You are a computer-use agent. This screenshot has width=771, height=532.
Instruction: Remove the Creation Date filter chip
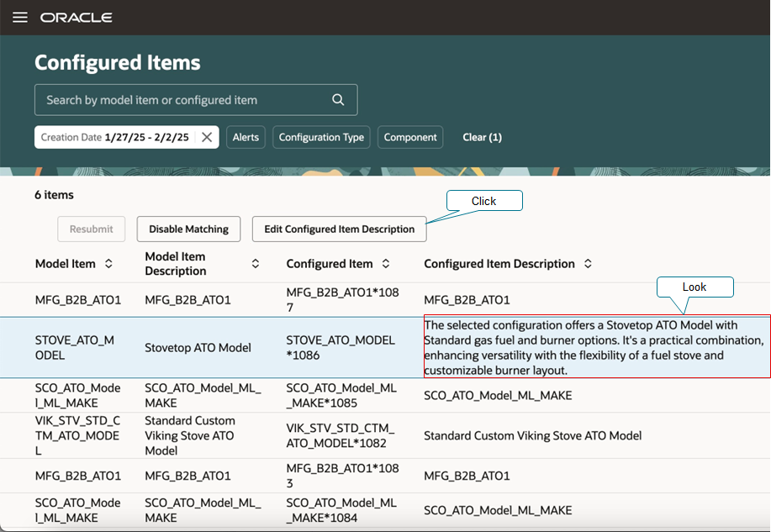click(x=207, y=137)
